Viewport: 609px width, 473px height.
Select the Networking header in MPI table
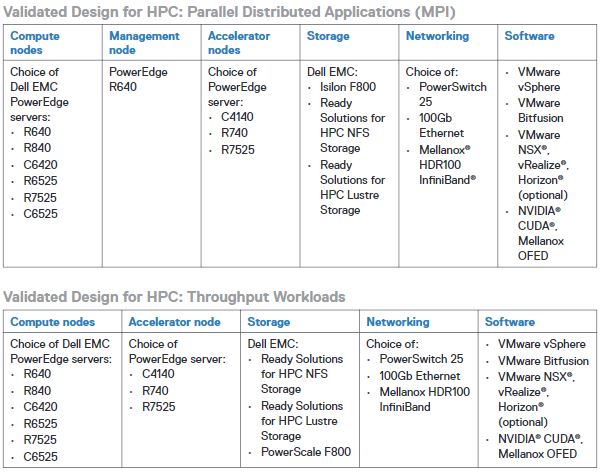(437, 36)
